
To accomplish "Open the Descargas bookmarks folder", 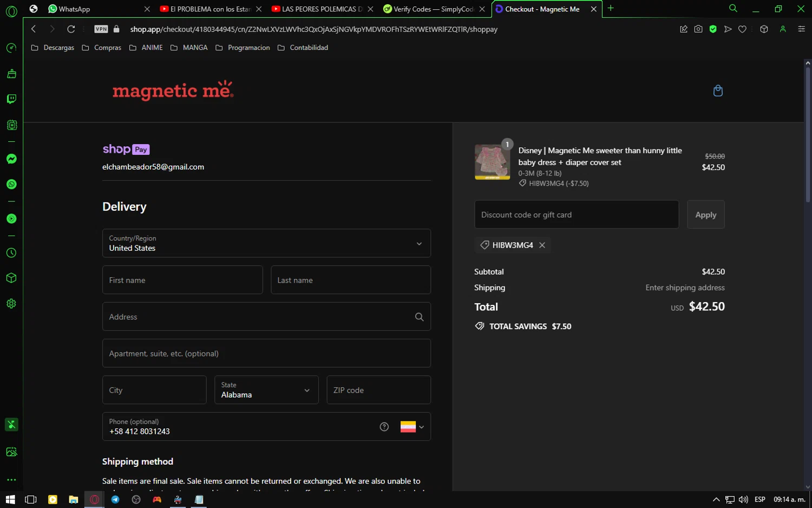I will [x=53, y=48].
